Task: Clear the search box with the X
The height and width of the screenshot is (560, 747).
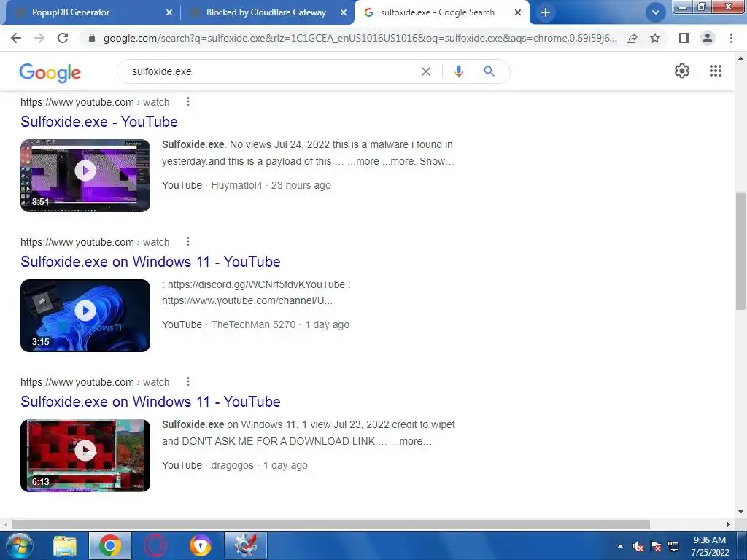Action: (426, 71)
